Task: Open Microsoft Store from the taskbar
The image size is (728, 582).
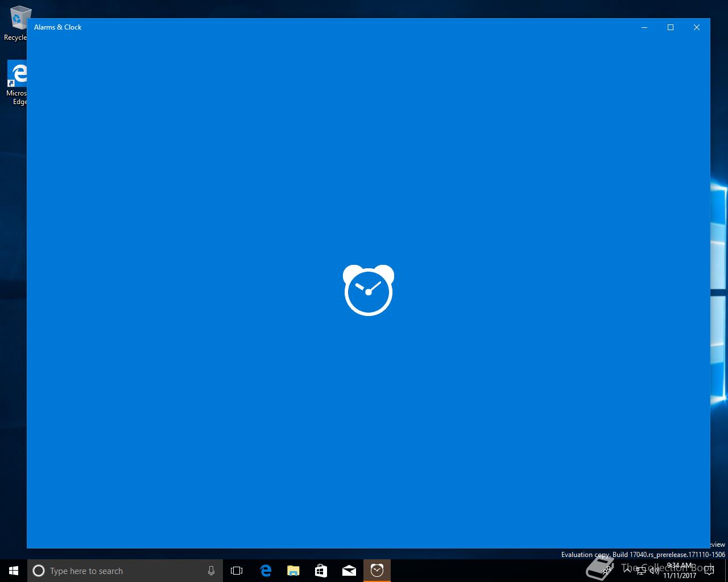Action: pos(321,571)
